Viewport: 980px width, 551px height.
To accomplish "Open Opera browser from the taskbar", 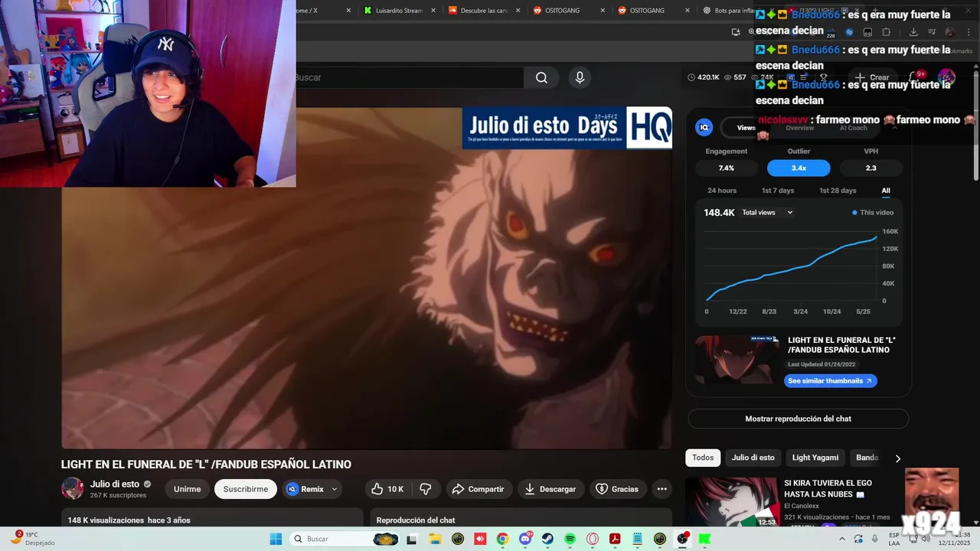I will click(x=592, y=539).
